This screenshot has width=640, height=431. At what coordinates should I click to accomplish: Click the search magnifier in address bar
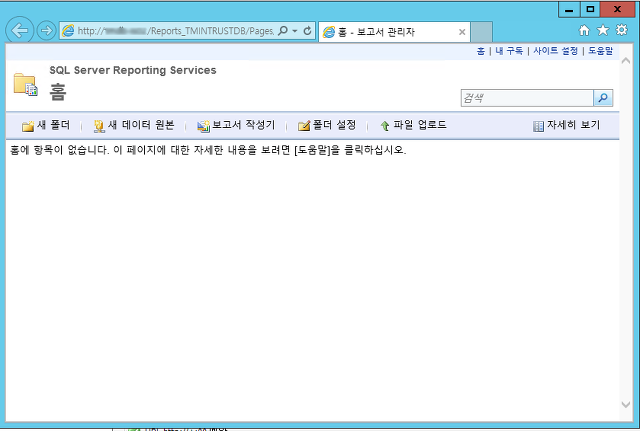coord(282,31)
